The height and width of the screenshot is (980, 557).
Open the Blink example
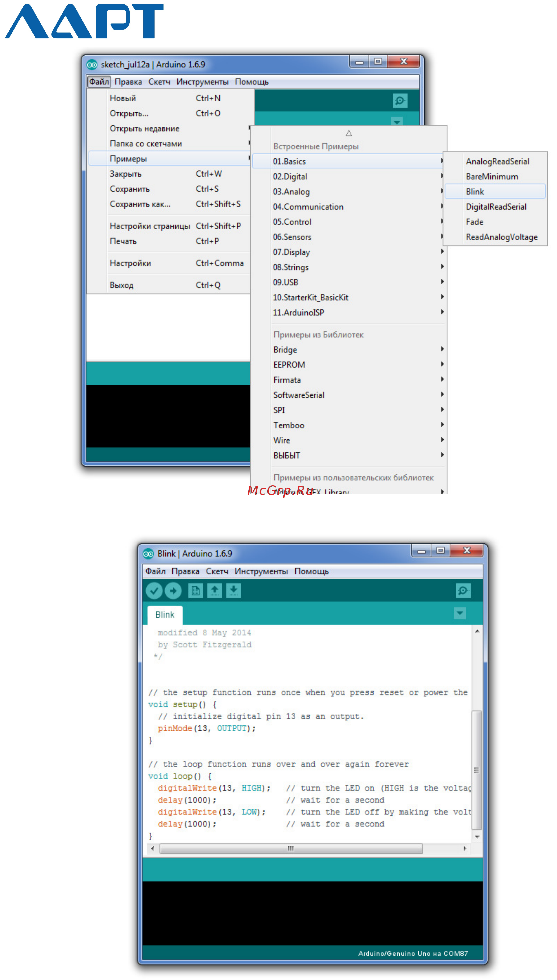coord(495,192)
